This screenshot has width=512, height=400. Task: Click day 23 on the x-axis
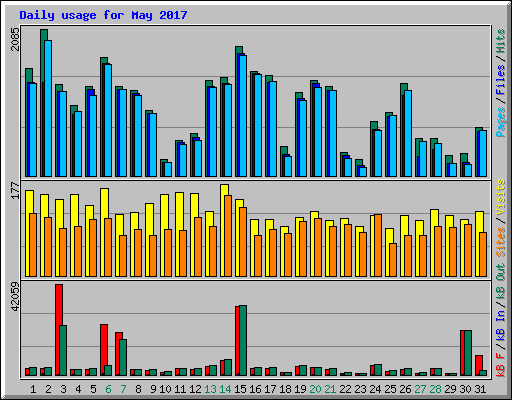click(360, 389)
